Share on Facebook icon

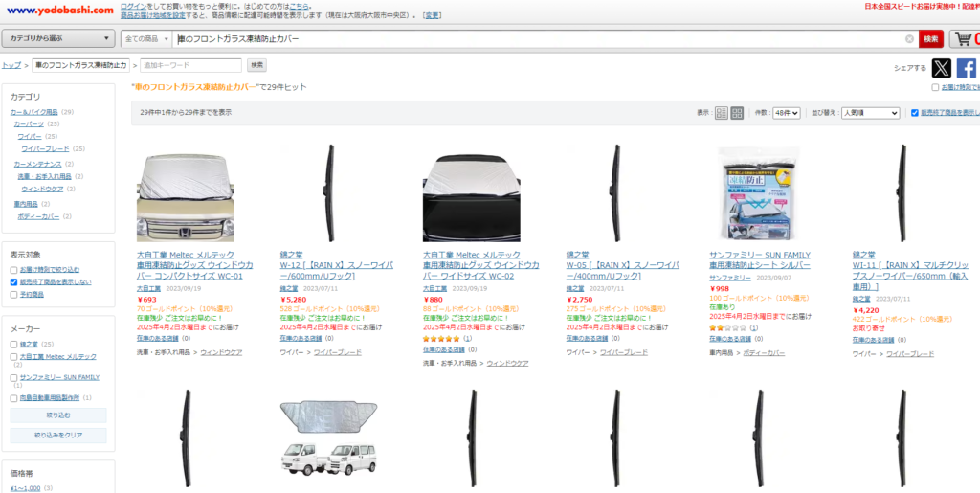pyautogui.click(x=967, y=68)
